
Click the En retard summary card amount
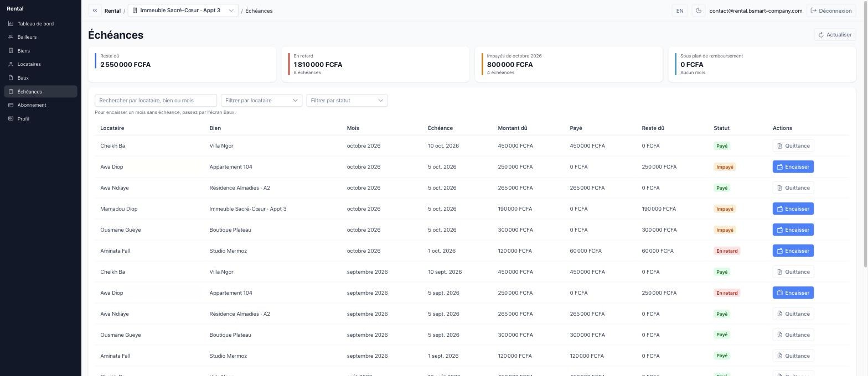pos(318,65)
